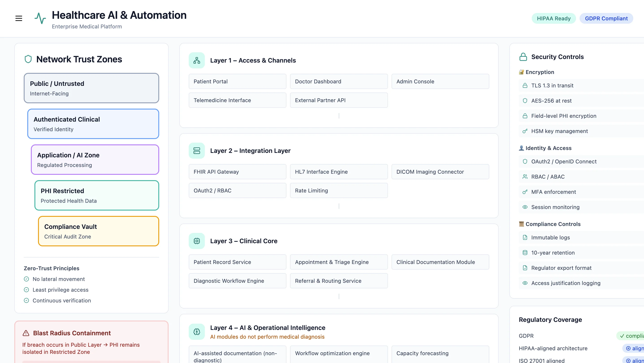Select the Layer 3 clinical core chip icon
The height and width of the screenshot is (363, 644).
click(x=197, y=241)
